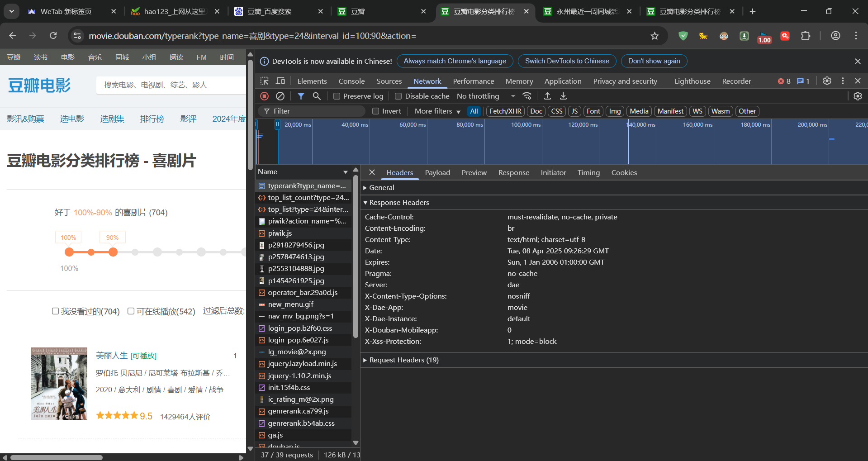View site information icon in address bar
Image resolution: width=868 pixels, height=461 pixels.
point(77,36)
